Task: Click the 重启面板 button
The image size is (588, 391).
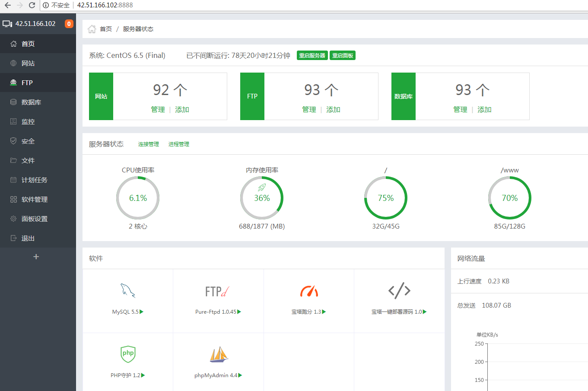Action: click(343, 55)
